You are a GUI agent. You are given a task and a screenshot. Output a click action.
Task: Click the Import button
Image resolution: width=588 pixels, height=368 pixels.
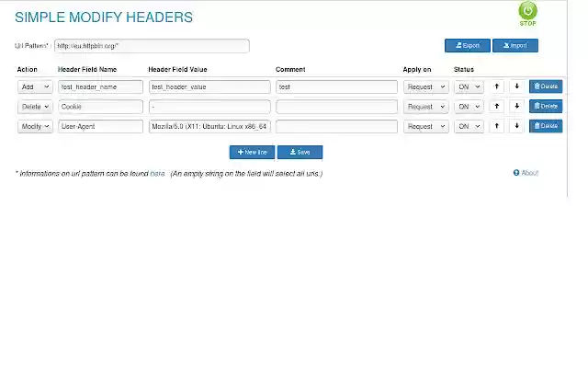click(x=515, y=45)
